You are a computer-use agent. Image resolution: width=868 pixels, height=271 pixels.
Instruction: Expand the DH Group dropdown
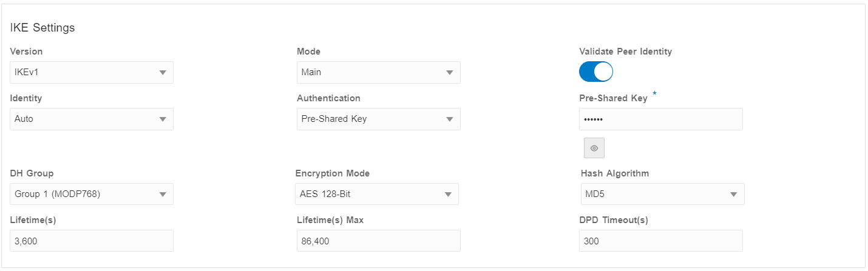[x=91, y=194]
